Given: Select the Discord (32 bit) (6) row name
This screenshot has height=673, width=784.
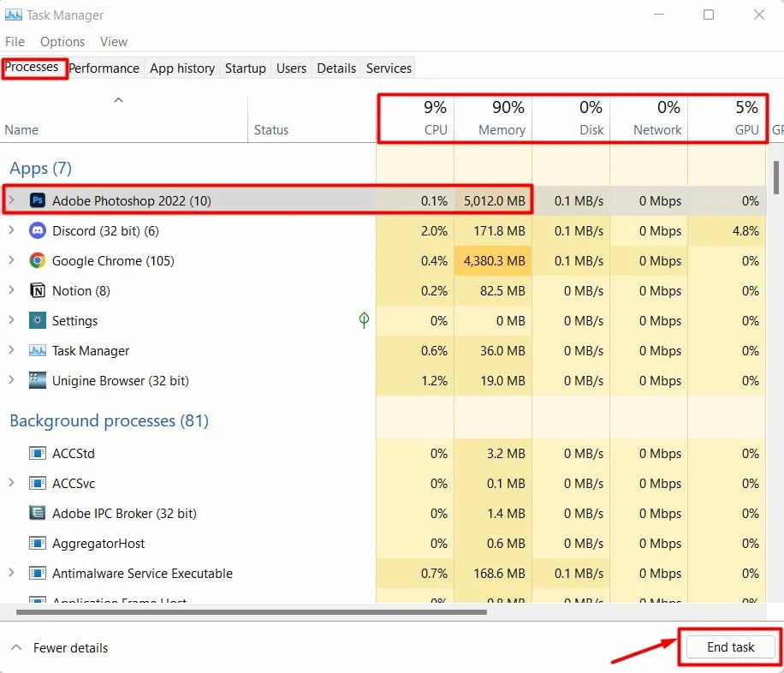Looking at the screenshot, I should click(x=105, y=230).
